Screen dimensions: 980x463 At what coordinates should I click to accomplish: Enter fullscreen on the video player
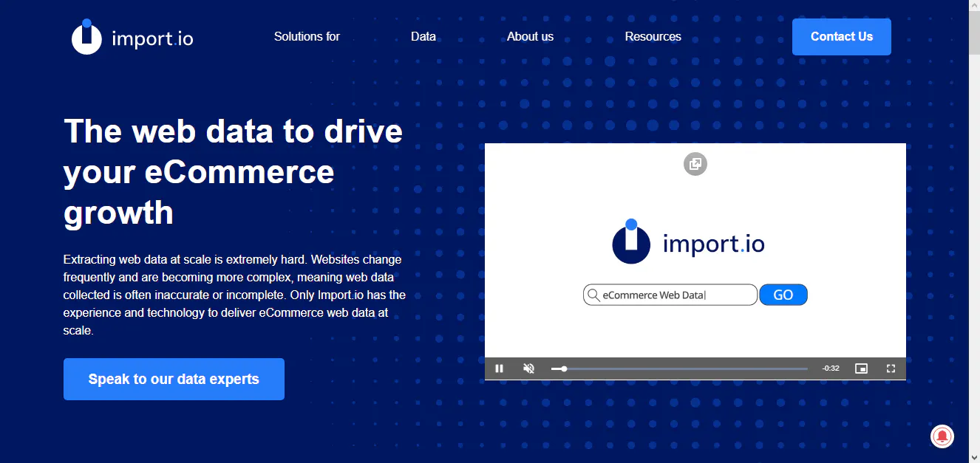click(891, 368)
